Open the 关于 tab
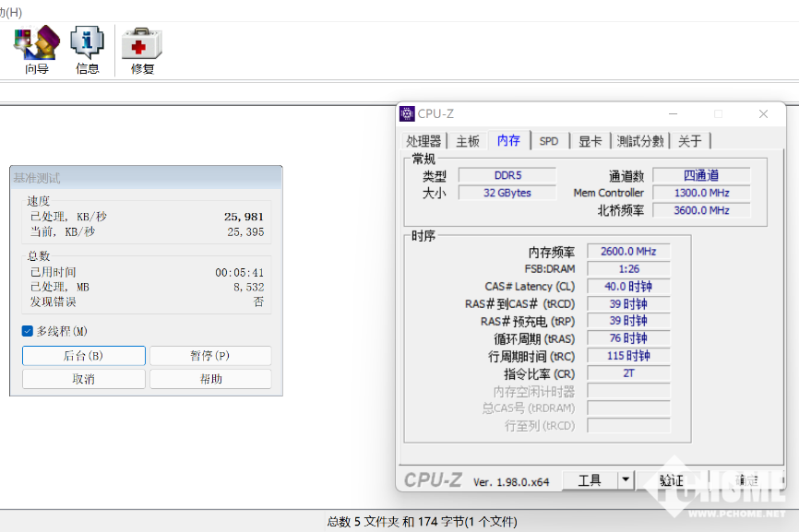This screenshot has height=532, width=799. pyautogui.click(x=690, y=141)
